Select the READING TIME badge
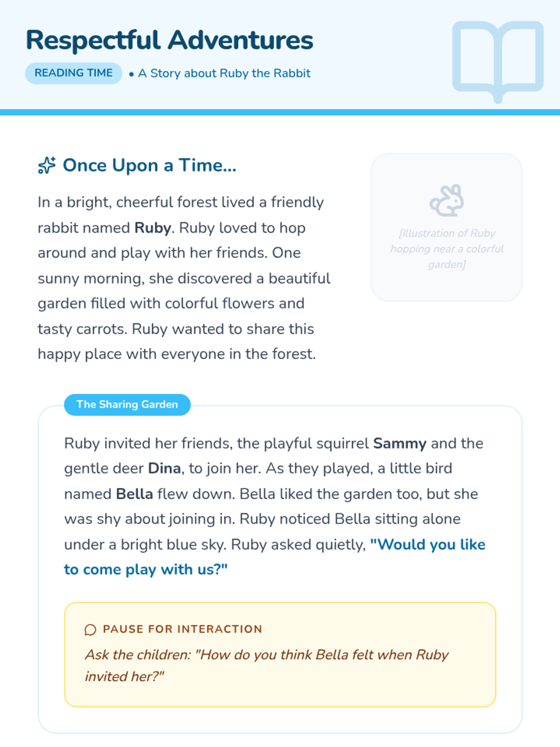 point(74,73)
